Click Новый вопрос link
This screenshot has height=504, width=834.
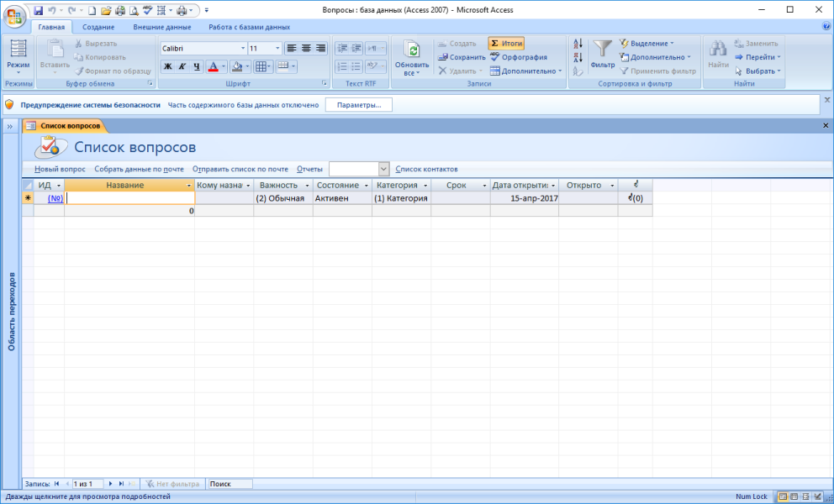click(x=60, y=169)
